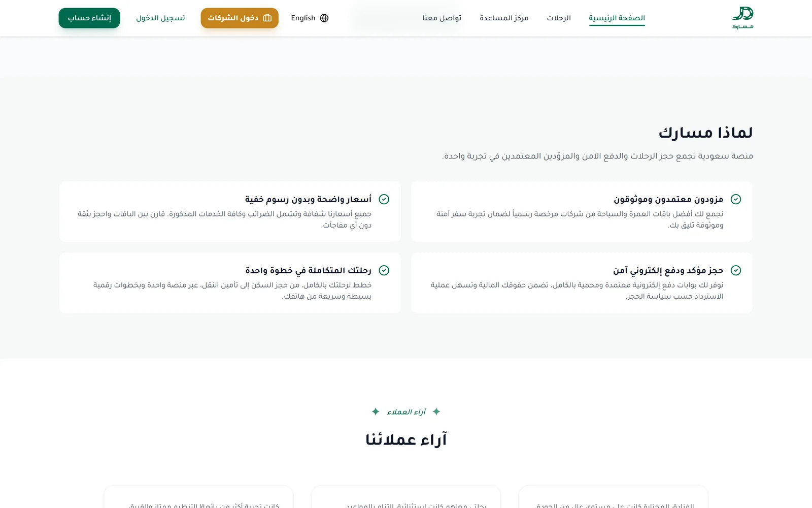Click the تسجيل الدخول link
Screen dimensions: 812x508
coord(160,18)
